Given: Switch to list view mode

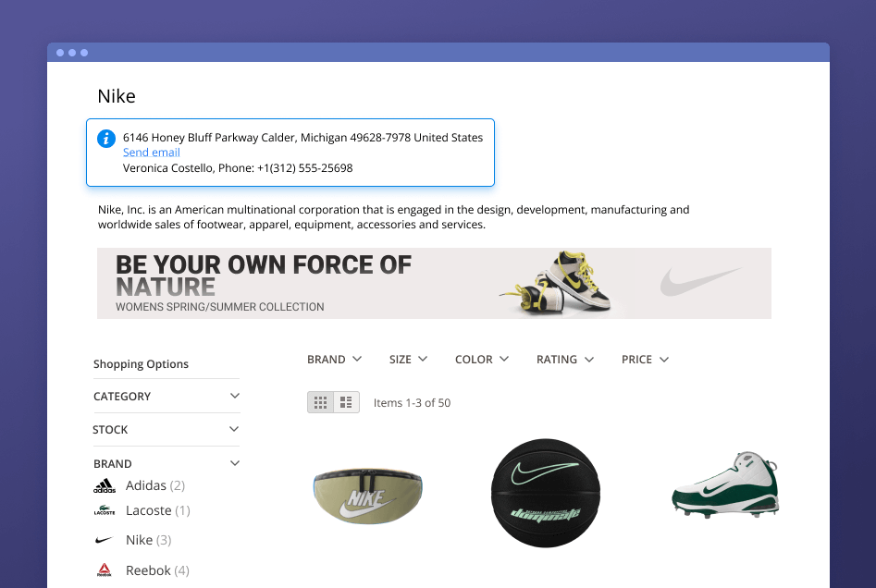Looking at the screenshot, I should 345,401.
